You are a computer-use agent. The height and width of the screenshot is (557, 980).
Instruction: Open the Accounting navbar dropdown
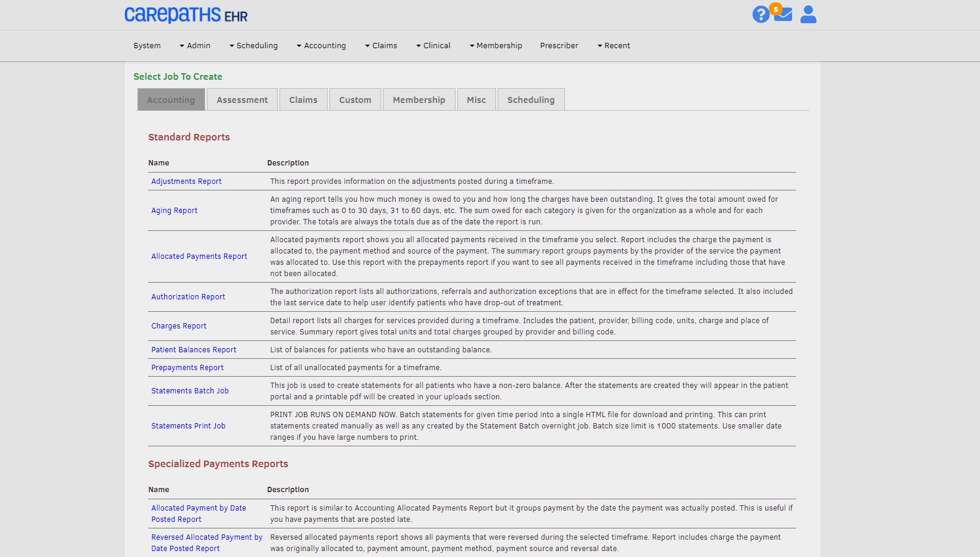pyautogui.click(x=322, y=46)
